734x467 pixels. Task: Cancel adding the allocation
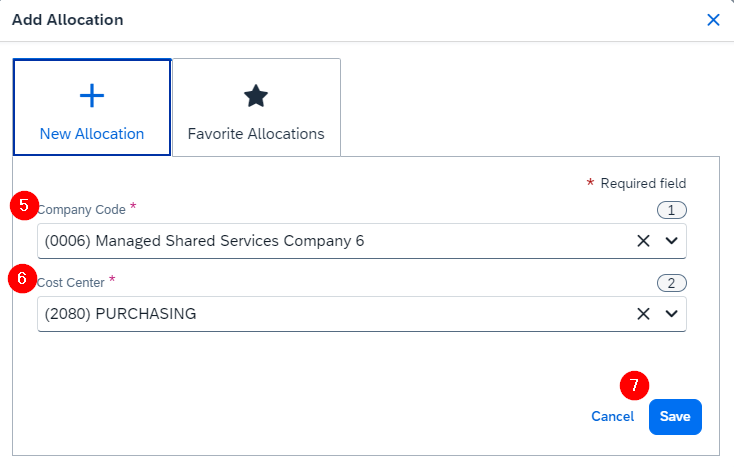[612, 417]
